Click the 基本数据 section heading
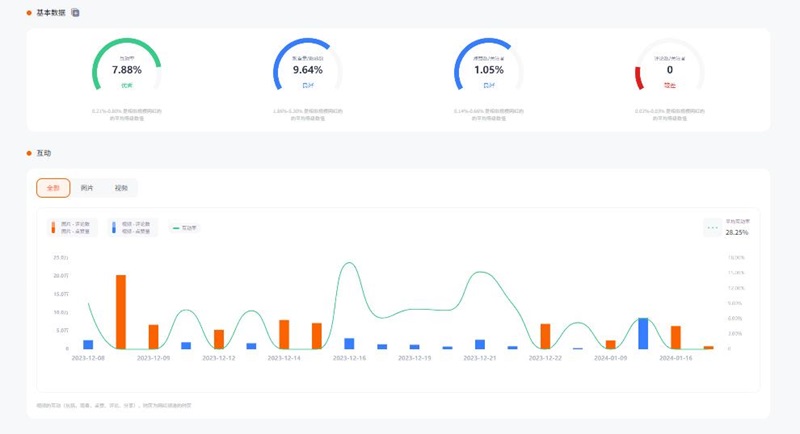The height and width of the screenshot is (434, 800). 50,13
